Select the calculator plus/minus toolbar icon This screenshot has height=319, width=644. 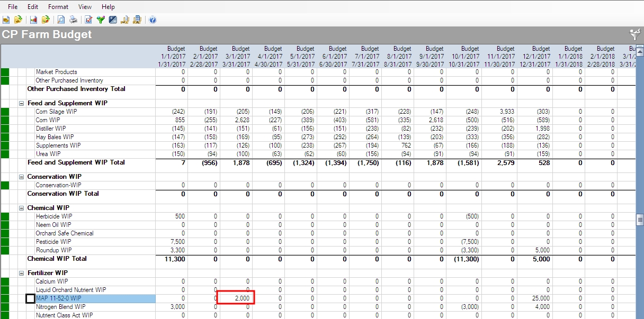click(x=113, y=20)
